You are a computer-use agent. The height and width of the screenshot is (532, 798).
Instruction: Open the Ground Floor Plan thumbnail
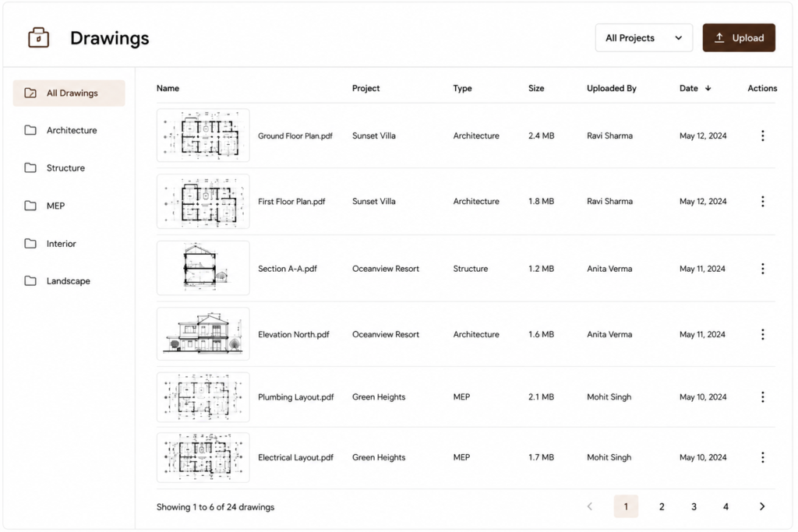(203, 136)
